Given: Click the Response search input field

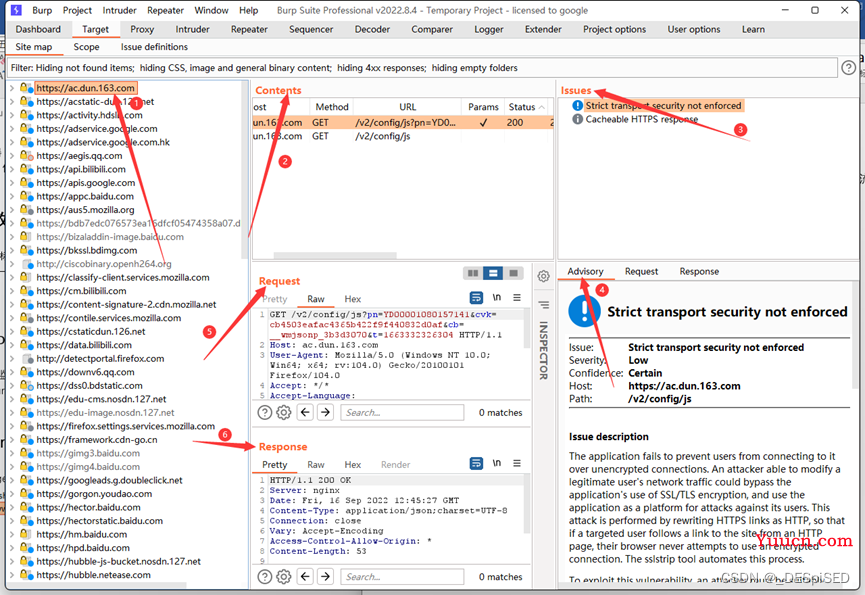Looking at the screenshot, I should tap(402, 577).
